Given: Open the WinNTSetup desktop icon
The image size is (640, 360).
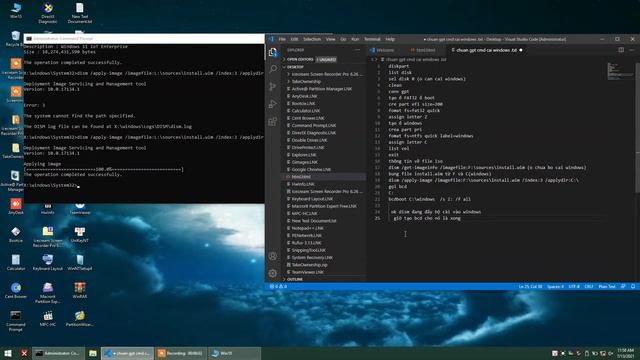Looking at the screenshot, I should [80, 262].
